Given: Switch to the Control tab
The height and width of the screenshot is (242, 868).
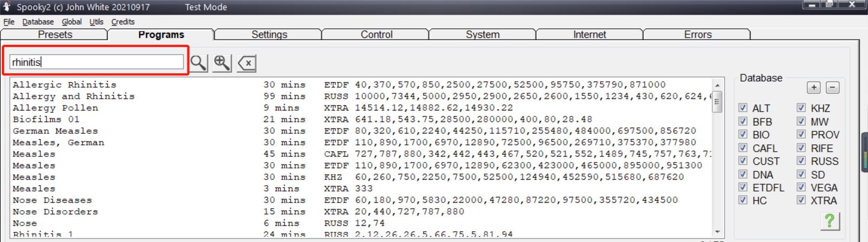Looking at the screenshot, I should pyautogui.click(x=376, y=35).
